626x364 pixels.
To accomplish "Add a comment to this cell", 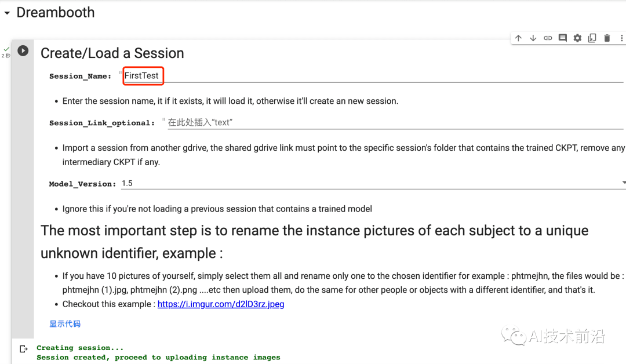I will tap(562, 38).
